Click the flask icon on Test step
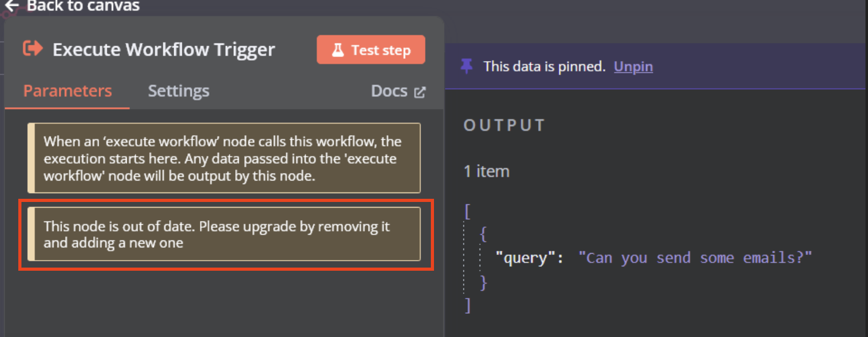Viewport: 868px width, 337px height. [x=337, y=50]
